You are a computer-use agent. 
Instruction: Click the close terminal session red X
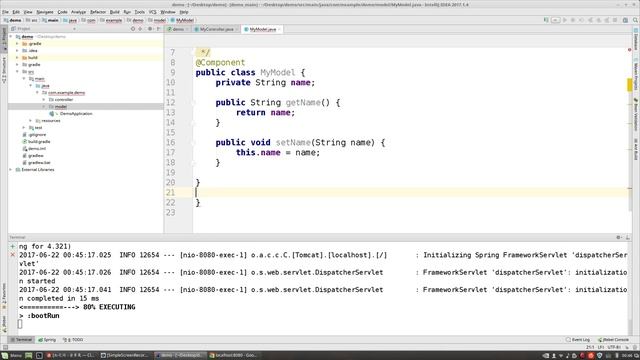tap(13, 255)
